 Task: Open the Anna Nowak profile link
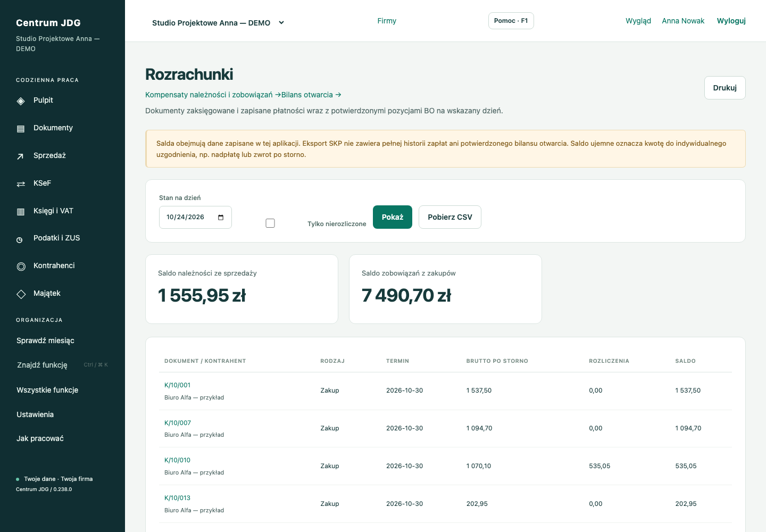coord(683,21)
